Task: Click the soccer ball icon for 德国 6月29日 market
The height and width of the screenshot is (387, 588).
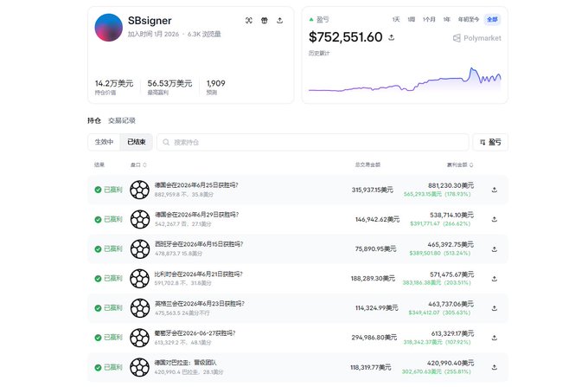Action: tap(139, 219)
